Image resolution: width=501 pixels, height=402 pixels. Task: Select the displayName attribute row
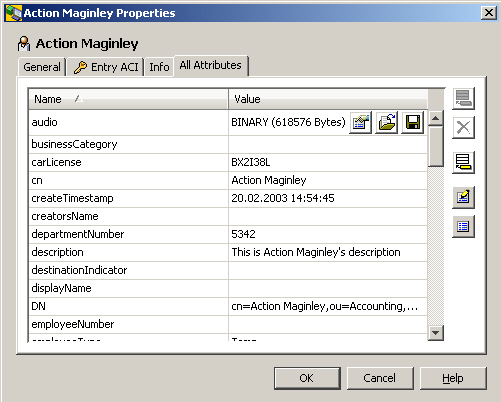(228, 288)
